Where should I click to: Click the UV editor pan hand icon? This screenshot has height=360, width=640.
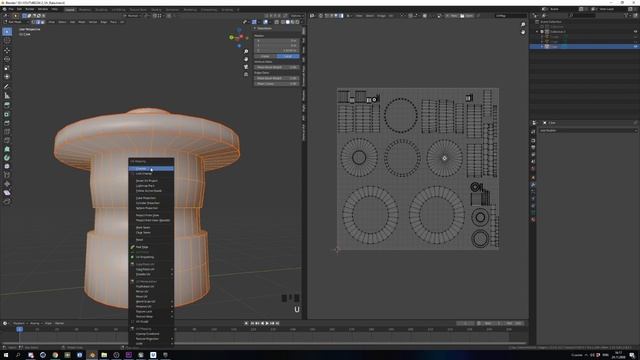point(523,32)
